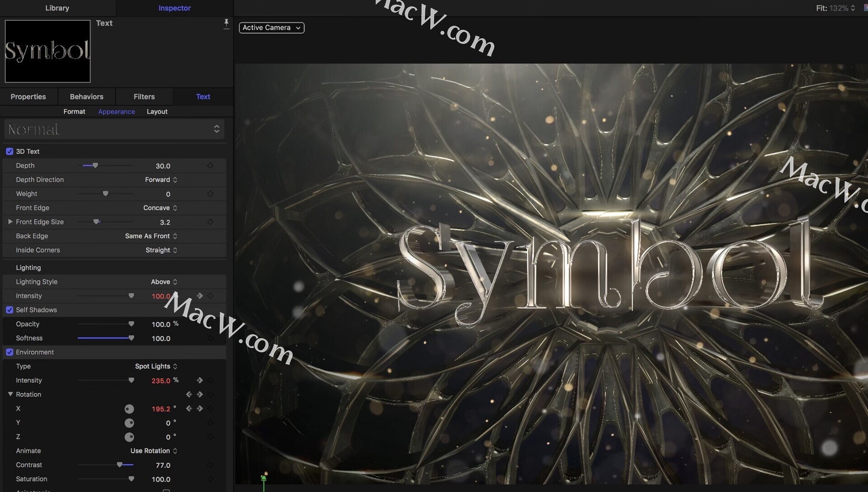
Task: Switch to the Filters tab
Action: [144, 97]
